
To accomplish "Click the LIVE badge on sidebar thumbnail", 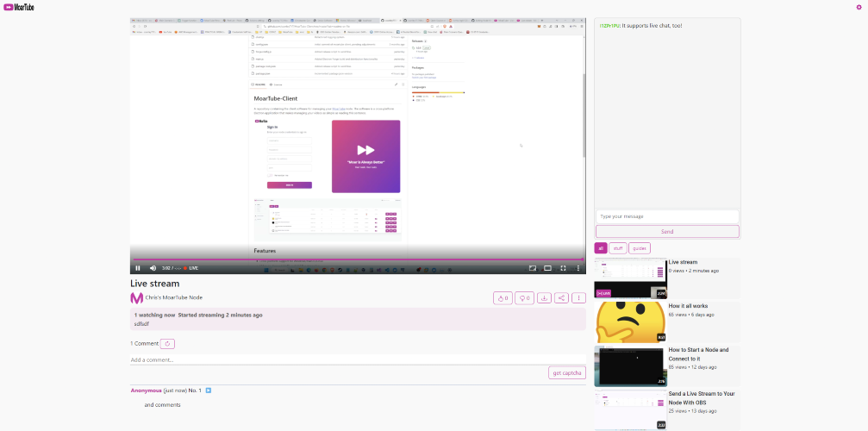I will click(603, 293).
